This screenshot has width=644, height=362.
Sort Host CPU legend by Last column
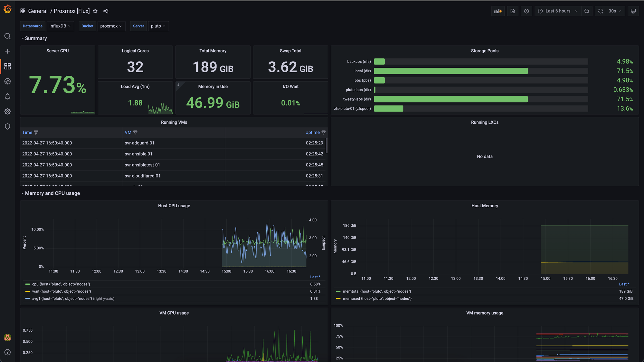pyautogui.click(x=315, y=277)
